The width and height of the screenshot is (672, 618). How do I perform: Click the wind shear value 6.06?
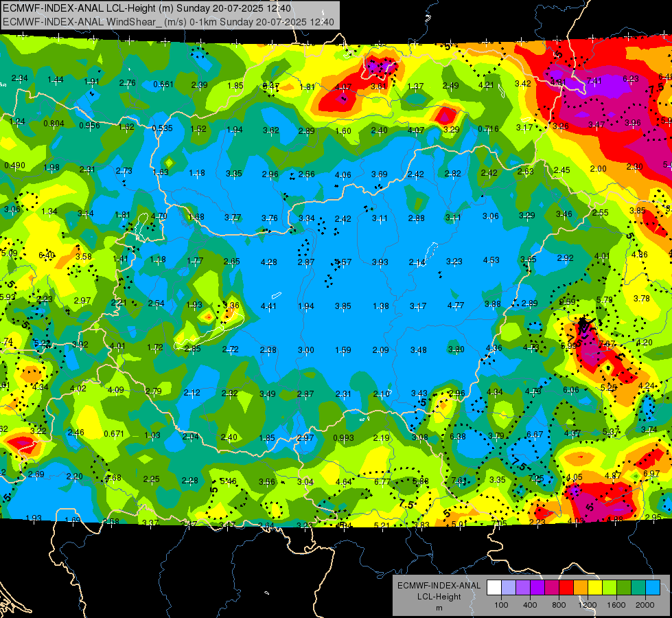tap(571, 389)
